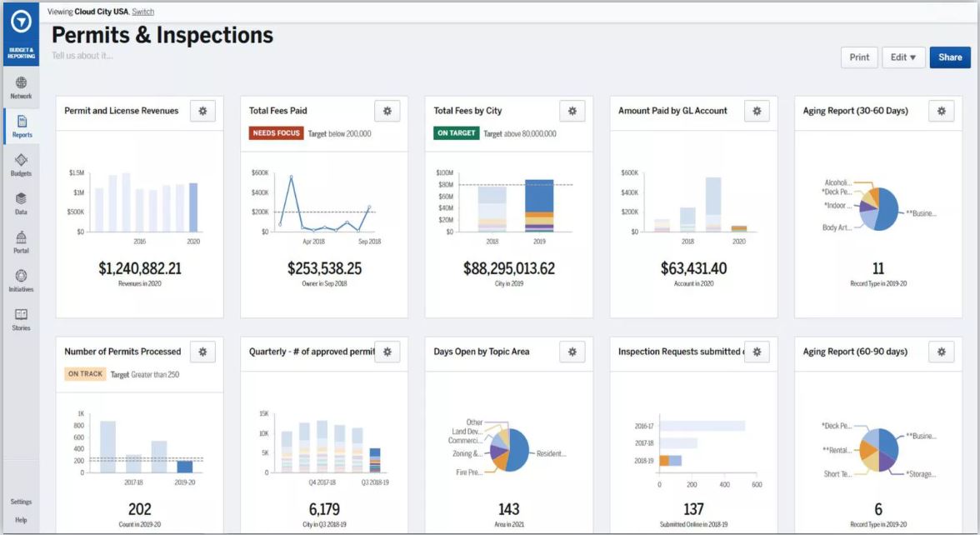980x535 pixels.
Task: Click the 2019 stacked bar in Total Fees by City
Action: pyautogui.click(x=539, y=205)
